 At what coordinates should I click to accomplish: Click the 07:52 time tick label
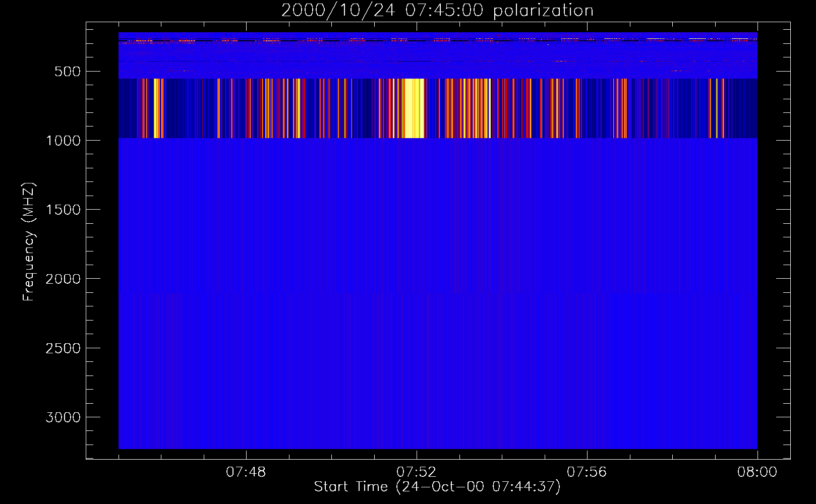[x=417, y=472]
